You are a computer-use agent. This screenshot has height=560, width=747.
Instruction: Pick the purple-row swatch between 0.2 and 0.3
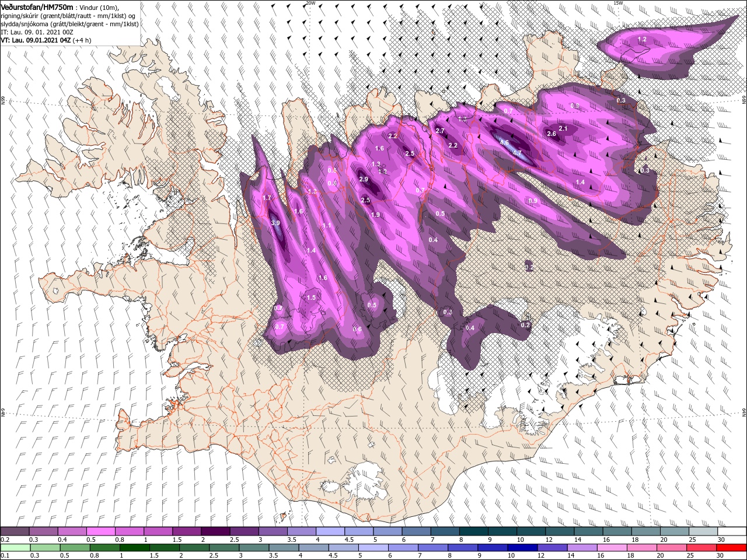click(15, 531)
